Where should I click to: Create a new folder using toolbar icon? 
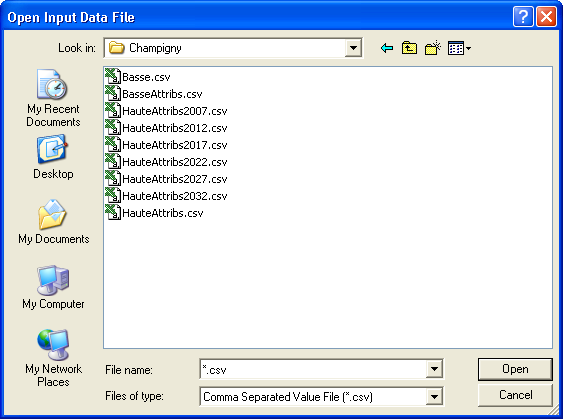point(433,48)
